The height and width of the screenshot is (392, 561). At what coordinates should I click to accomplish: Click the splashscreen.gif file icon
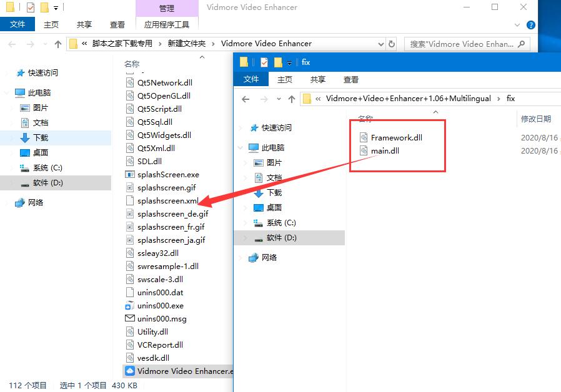pos(129,188)
